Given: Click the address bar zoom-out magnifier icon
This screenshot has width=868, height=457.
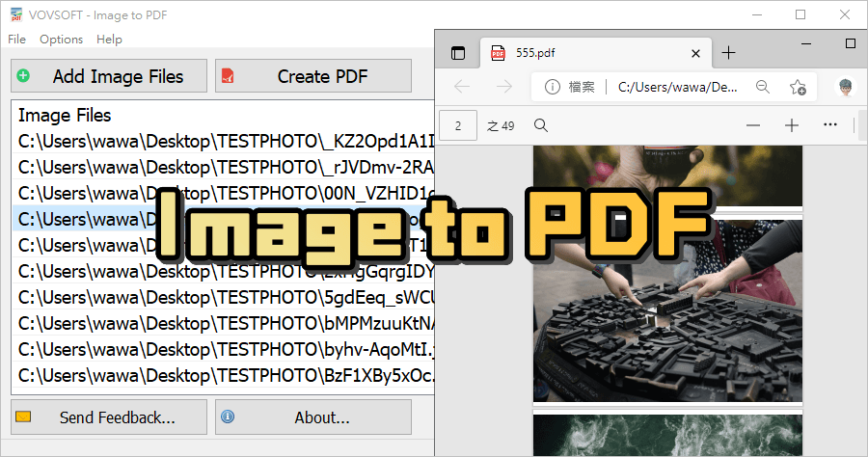Looking at the screenshot, I should (763, 87).
